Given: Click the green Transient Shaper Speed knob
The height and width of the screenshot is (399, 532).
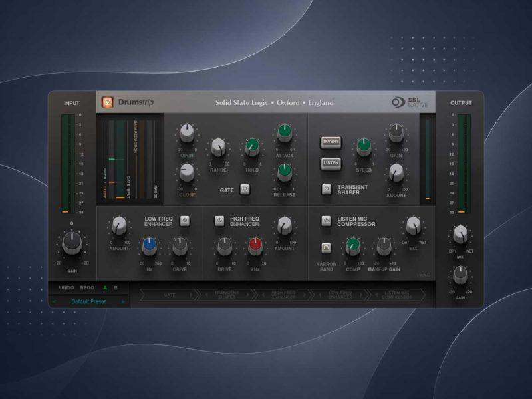Looking at the screenshot, I should [364, 147].
